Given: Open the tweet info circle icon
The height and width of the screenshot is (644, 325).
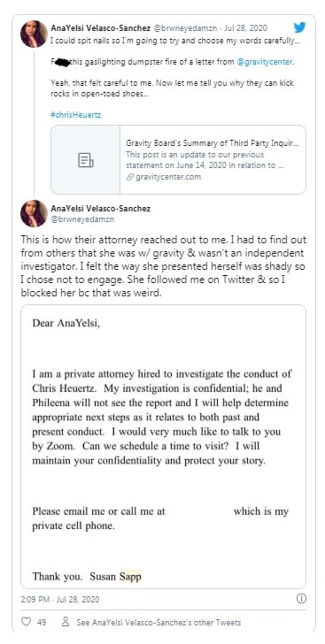Looking at the screenshot, I should (x=301, y=599).
